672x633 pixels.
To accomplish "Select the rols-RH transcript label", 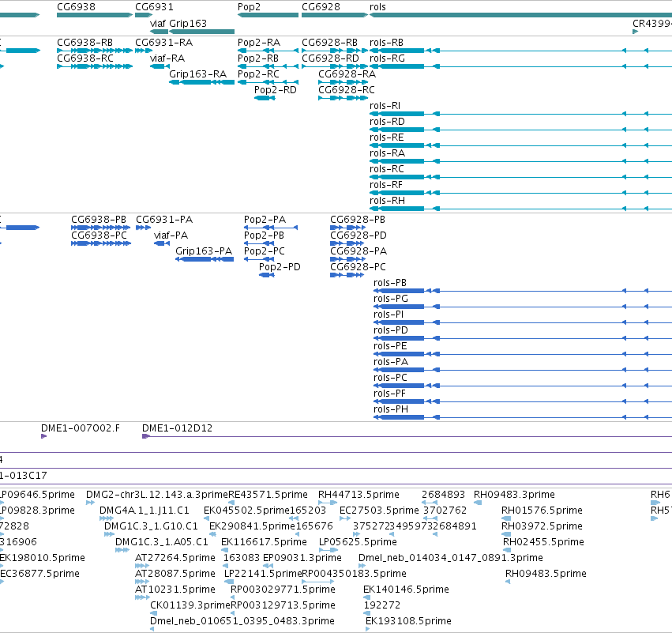I will click(x=387, y=201).
